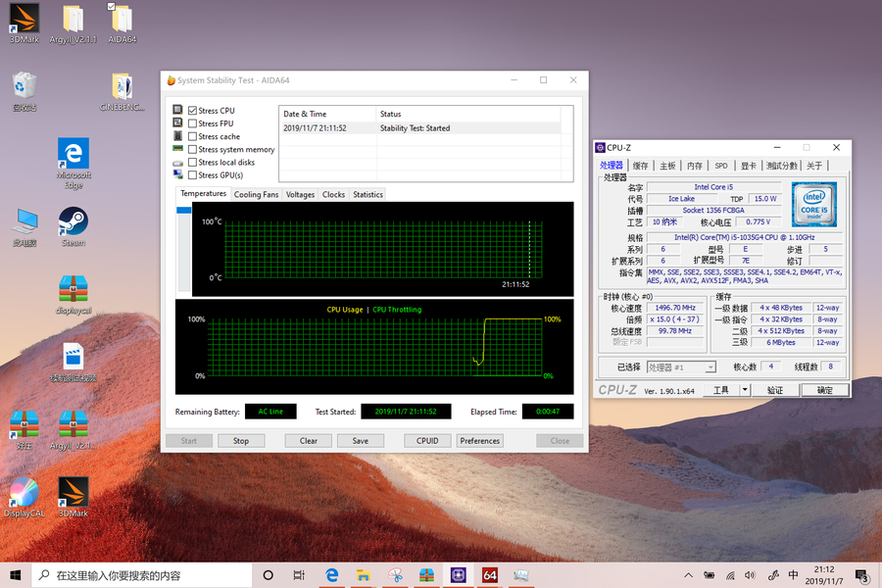Viewport: 882px width, 588px height.
Task: Show hidden icons via the tray chevron
Action: pyautogui.click(x=688, y=575)
